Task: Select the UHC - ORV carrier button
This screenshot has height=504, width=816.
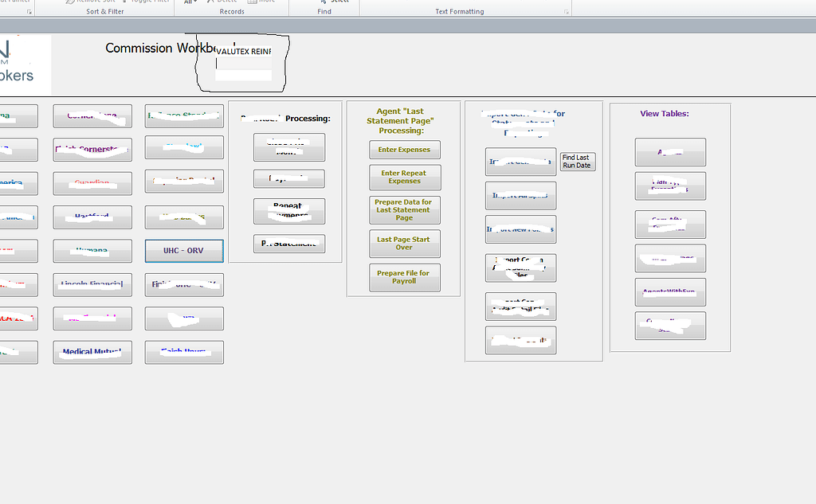Action: [x=184, y=251]
